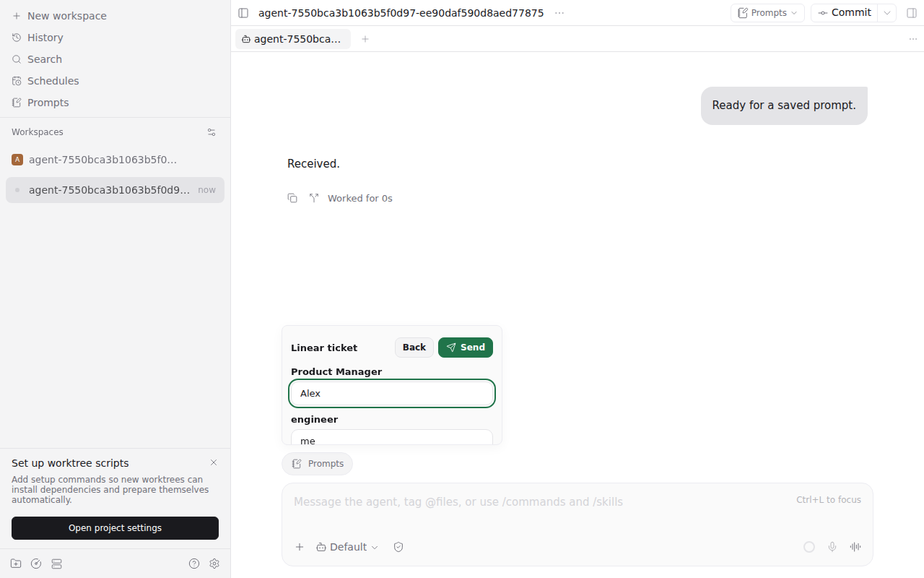Screen dimensions: 924x578
Task: Select the project row with the 'A' badge
Action: coord(115,160)
